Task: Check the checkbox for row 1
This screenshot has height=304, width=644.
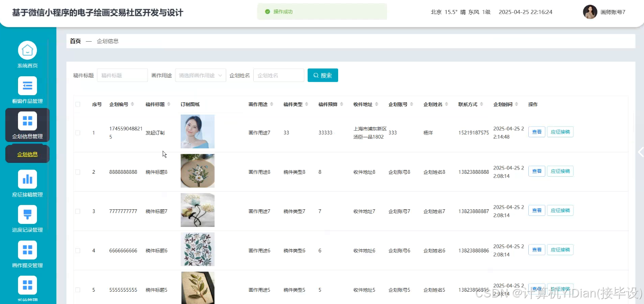Action: point(78,133)
